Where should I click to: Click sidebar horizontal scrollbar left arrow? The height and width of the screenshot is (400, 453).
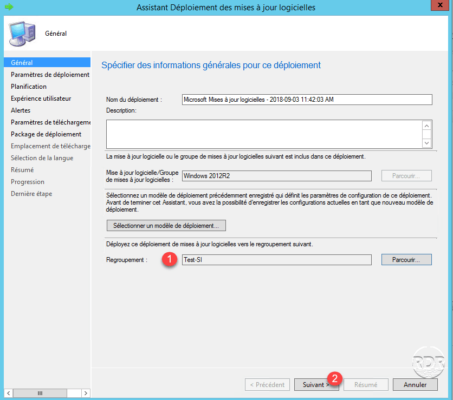point(9,393)
